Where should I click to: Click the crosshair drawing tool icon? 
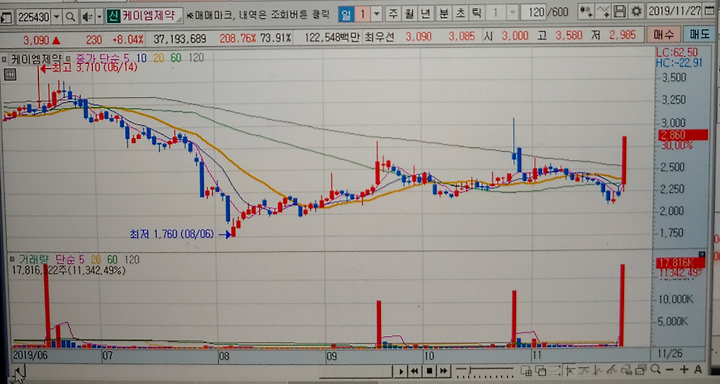tap(570, 370)
